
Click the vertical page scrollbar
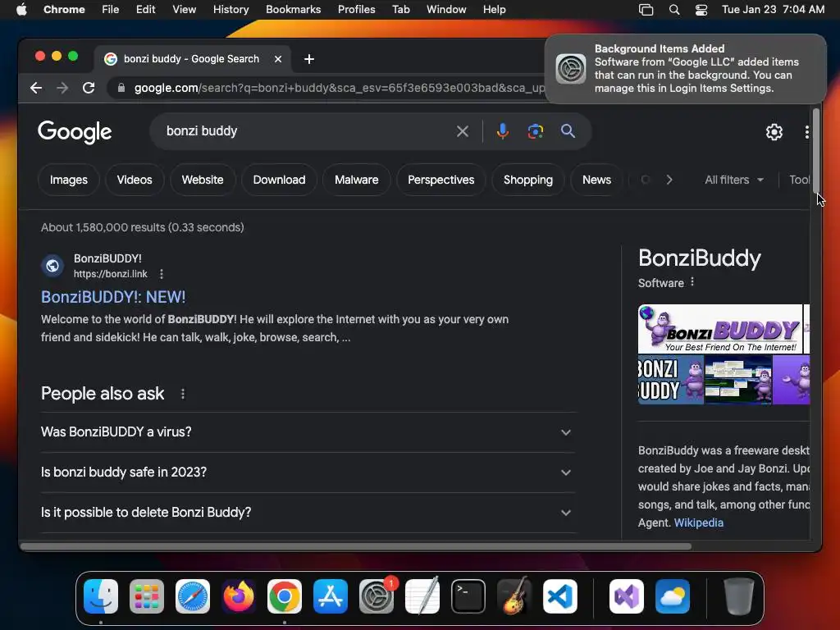(x=816, y=151)
